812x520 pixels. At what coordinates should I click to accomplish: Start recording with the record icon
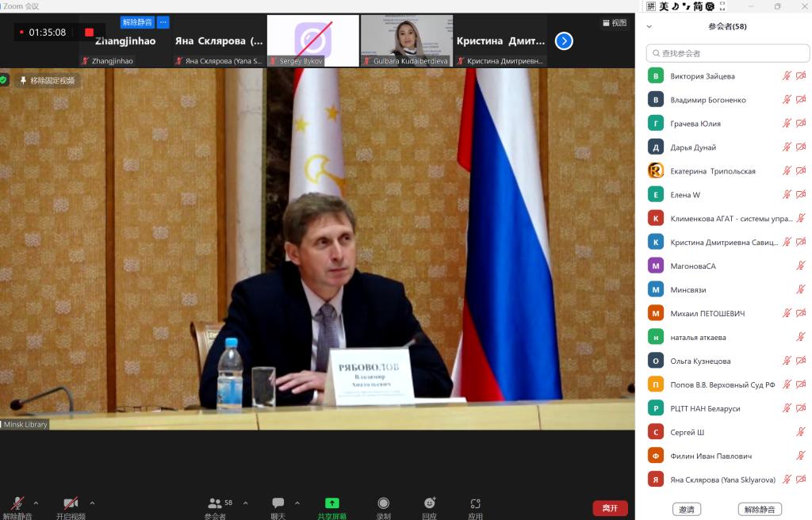click(x=383, y=503)
